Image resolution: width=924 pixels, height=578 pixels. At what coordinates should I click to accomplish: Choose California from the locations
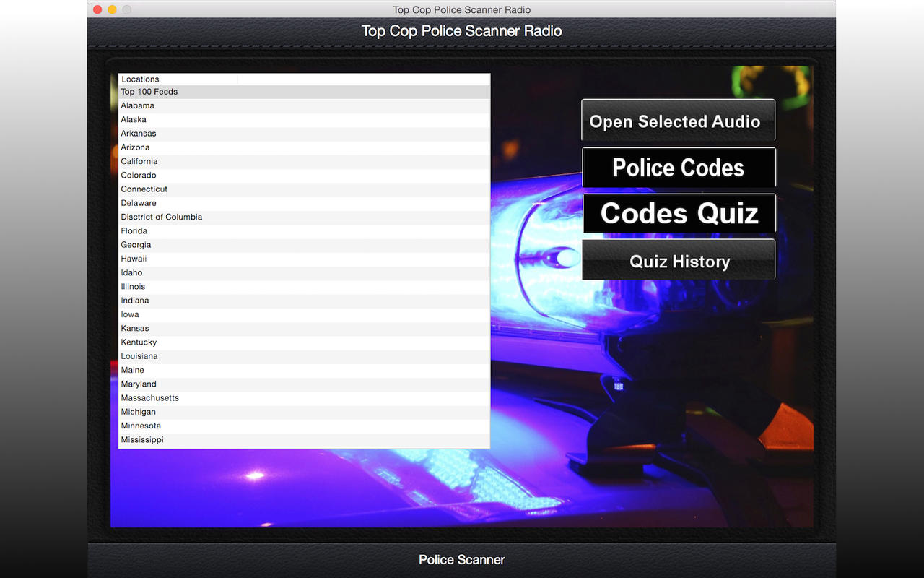(x=304, y=161)
